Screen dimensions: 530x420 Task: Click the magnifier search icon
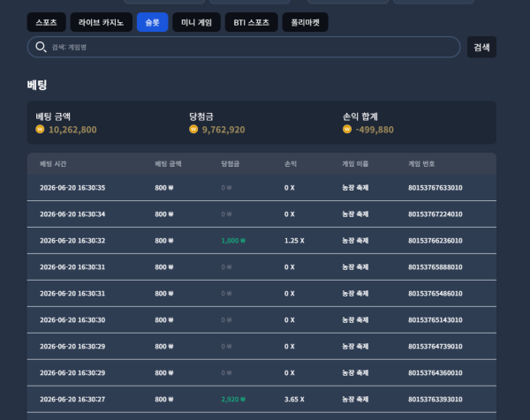pyautogui.click(x=41, y=47)
